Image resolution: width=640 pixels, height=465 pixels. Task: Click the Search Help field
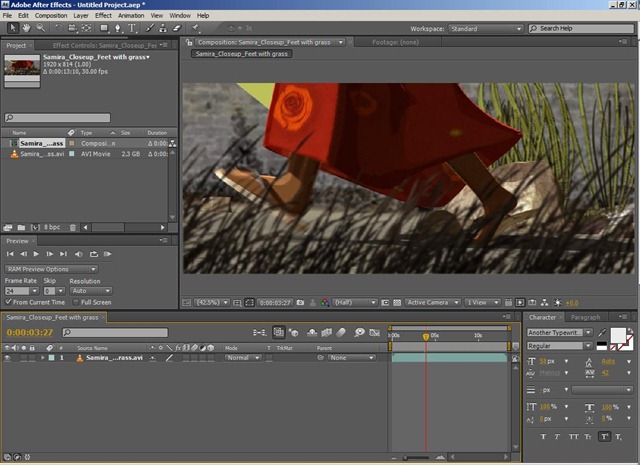(581, 29)
